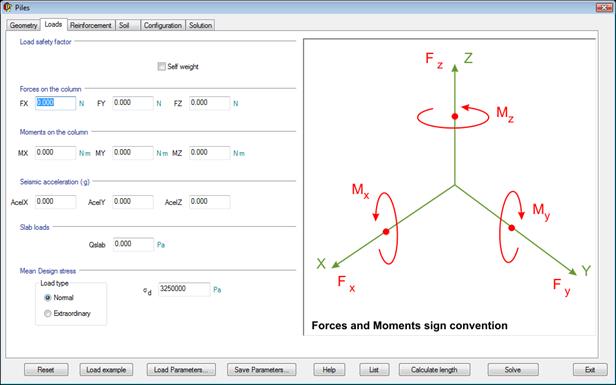The width and height of the screenshot is (616, 385).
Task: Focus the FX force input field
Action: click(55, 103)
